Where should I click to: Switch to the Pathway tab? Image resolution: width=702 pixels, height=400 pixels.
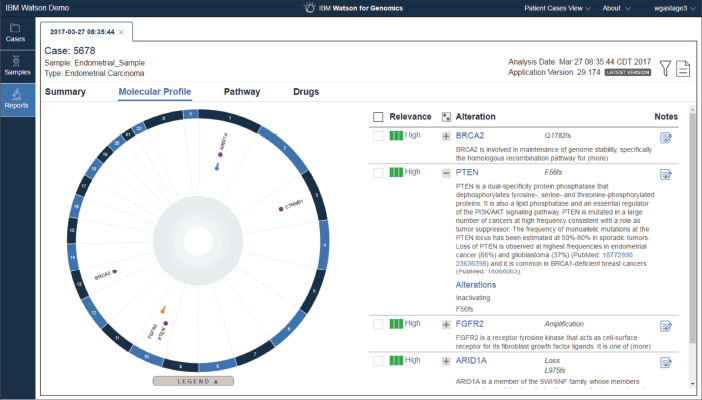[242, 92]
